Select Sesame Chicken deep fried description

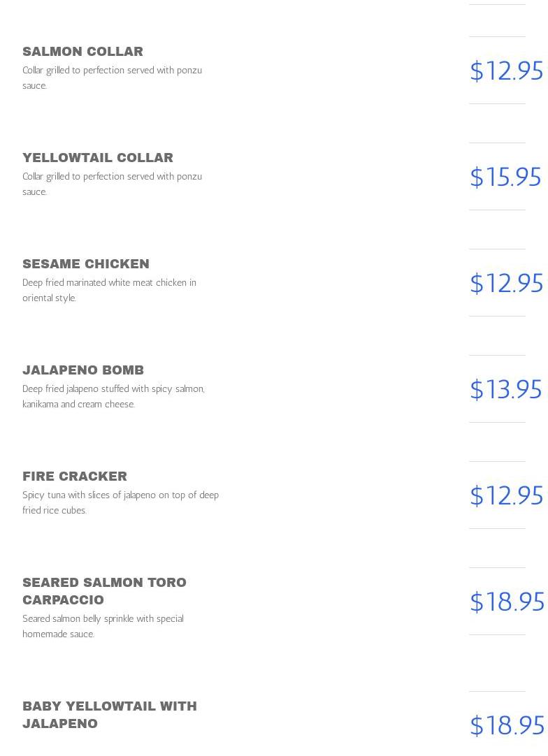click(x=109, y=290)
